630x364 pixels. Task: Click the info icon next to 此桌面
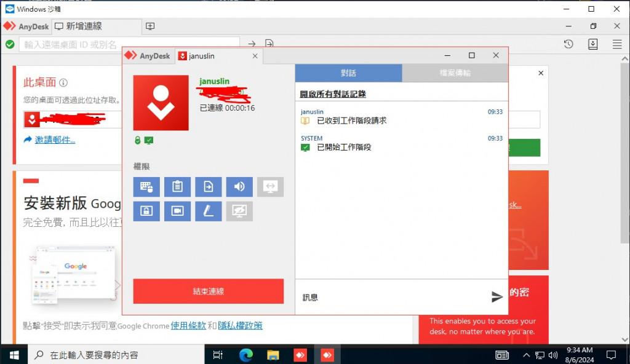(63, 83)
